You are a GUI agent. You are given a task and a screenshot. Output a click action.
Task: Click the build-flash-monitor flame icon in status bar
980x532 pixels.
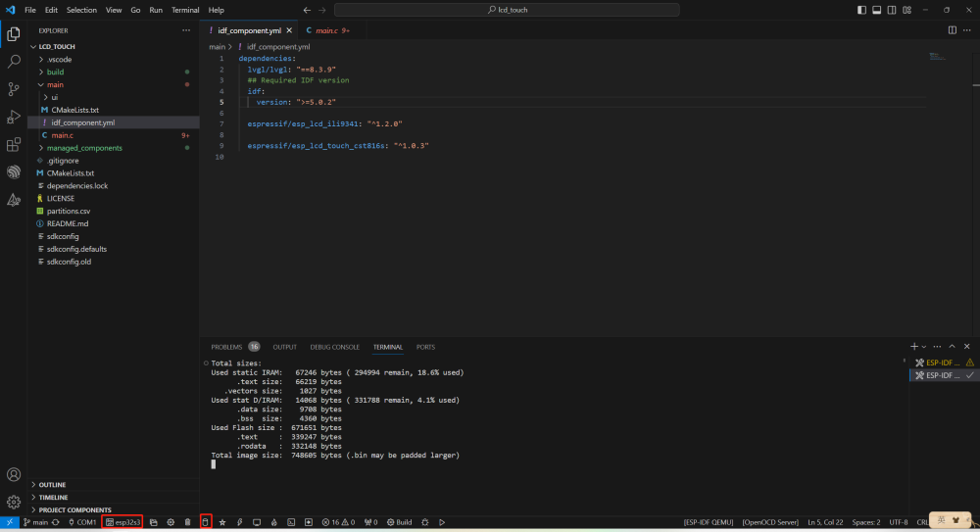273,522
